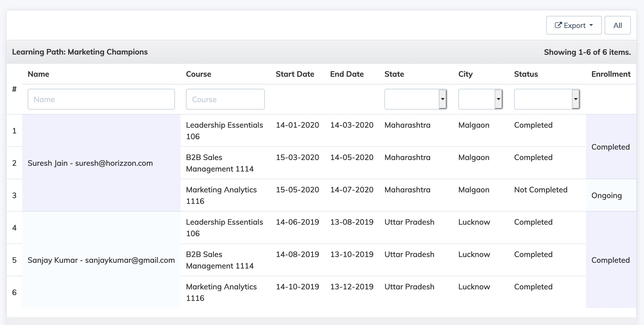644x325 pixels.
Task: Click Completed enrollment for Sanjay Kumar
Action: [611, 260]
